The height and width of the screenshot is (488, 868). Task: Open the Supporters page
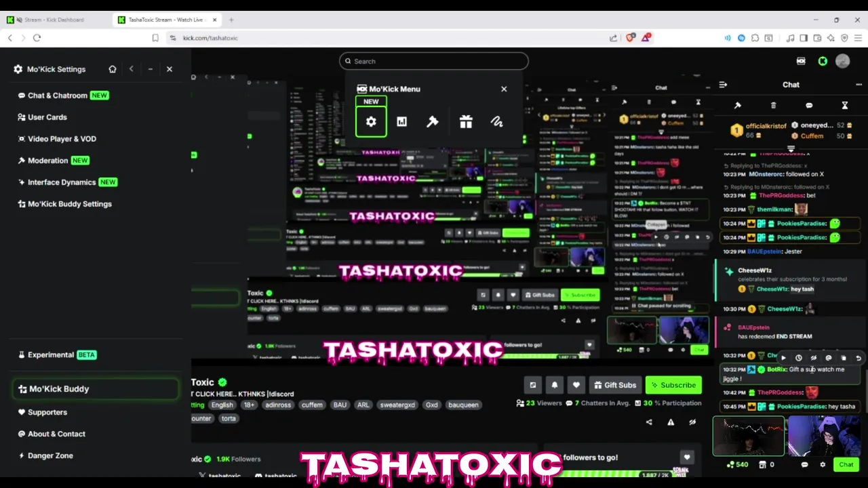pos(42,412)
